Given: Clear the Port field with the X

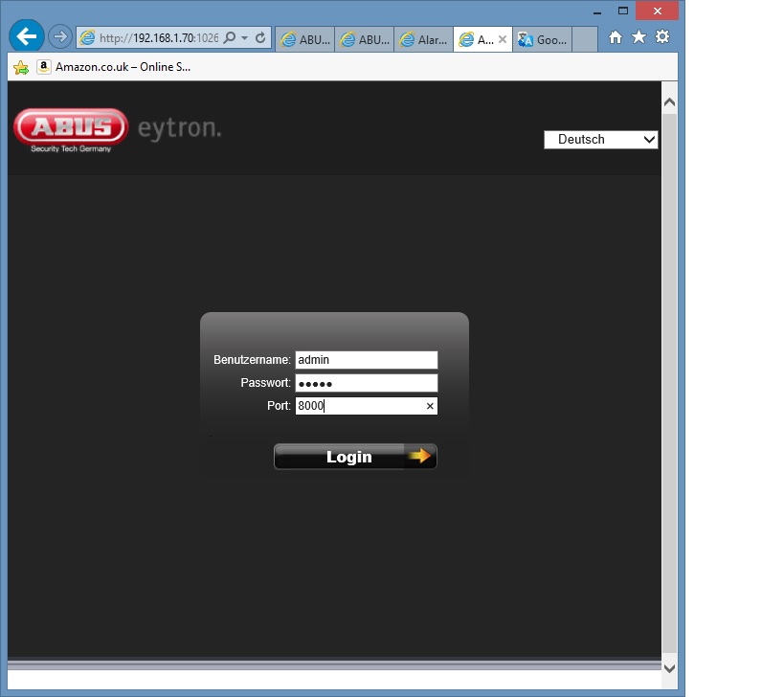Looking at the screenshot, I should 430,406.
